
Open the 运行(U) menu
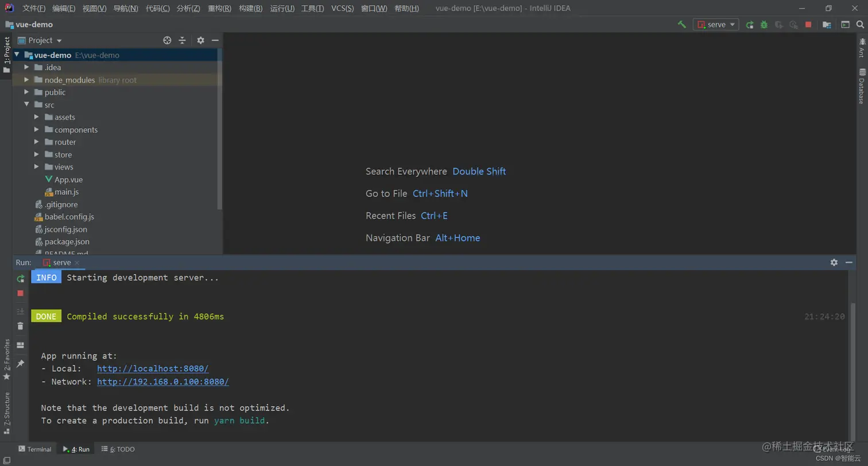(x=282, y=9)
